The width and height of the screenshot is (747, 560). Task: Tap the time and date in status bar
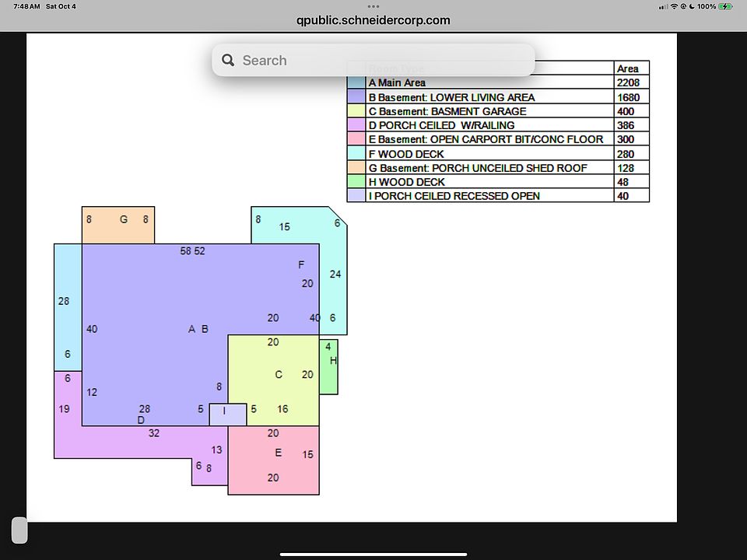pos(45,6)
